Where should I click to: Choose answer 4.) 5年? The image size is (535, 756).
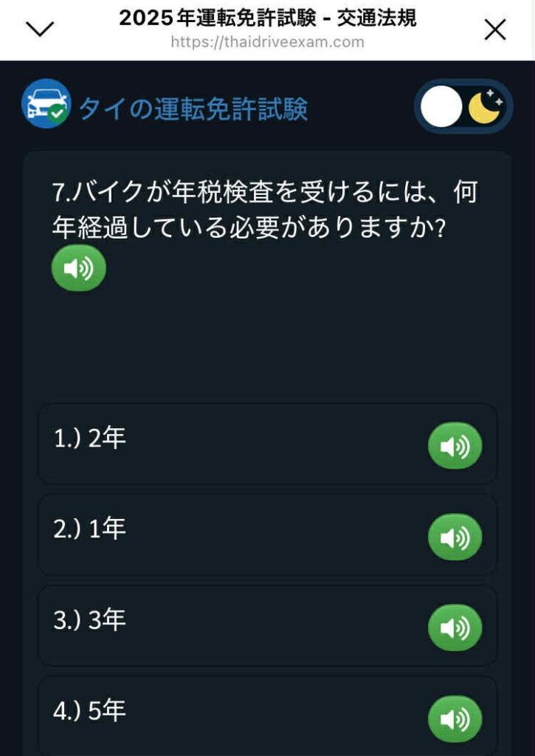coord(267,716)
